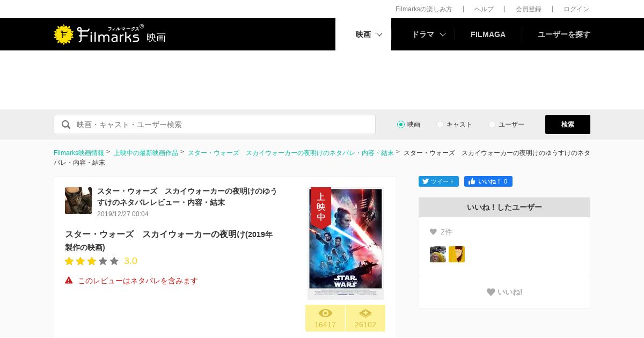Open 上映中の最新映画作品 breadcrumb link
Viewport: 644px width, 338px height.
(x=146, y=153)
